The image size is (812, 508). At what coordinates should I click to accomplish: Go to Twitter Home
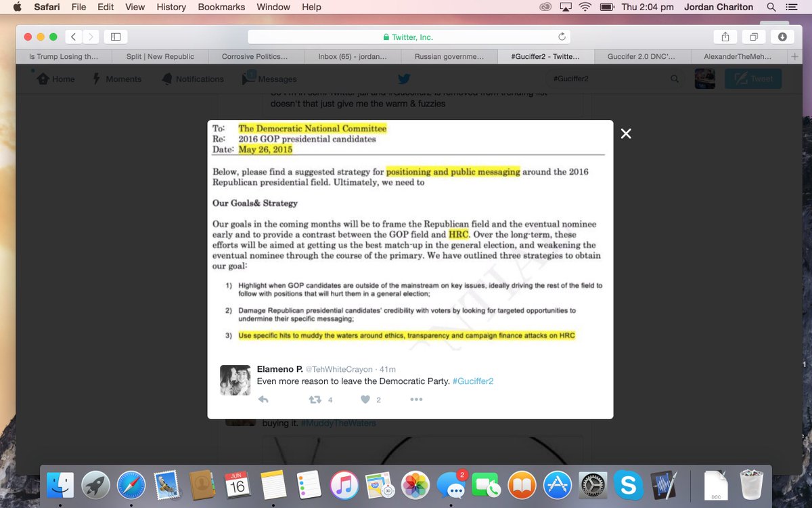tap(55, 79)
